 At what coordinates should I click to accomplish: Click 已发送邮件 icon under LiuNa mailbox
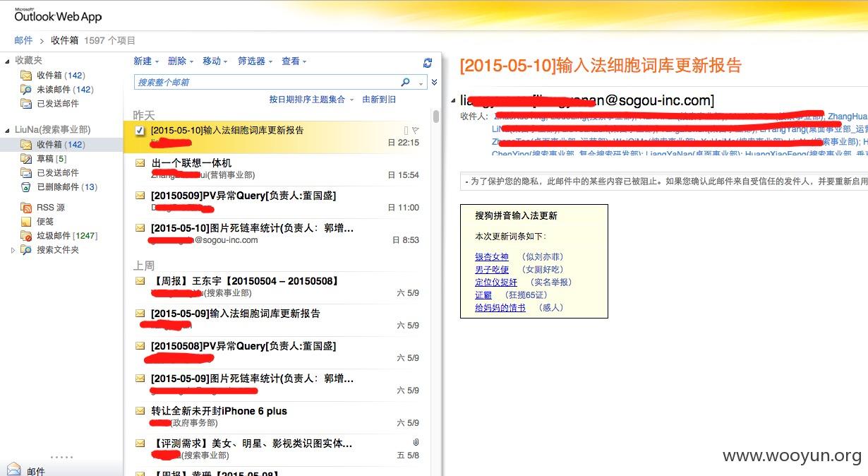coord(26,173)
